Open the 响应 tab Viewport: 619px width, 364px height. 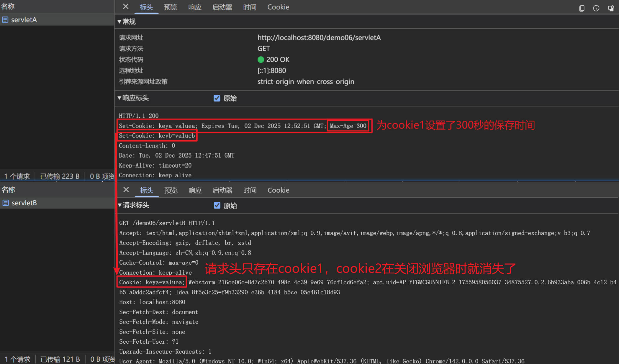pos(194,7)
